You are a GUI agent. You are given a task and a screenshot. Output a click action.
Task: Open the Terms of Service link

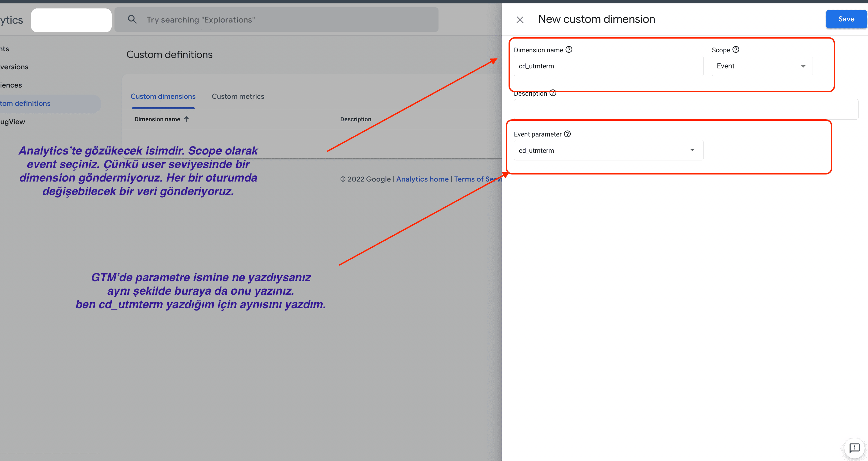point(478,179)
